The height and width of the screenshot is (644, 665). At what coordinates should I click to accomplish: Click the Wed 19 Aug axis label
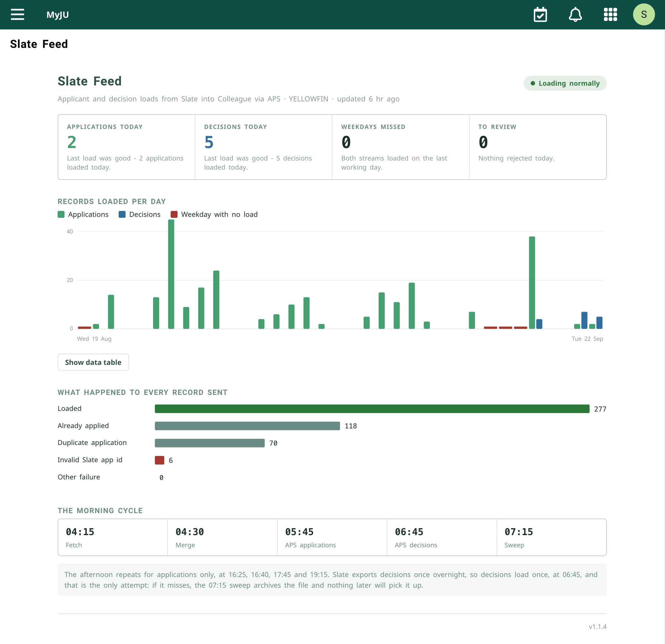click(x=94, y=339)
